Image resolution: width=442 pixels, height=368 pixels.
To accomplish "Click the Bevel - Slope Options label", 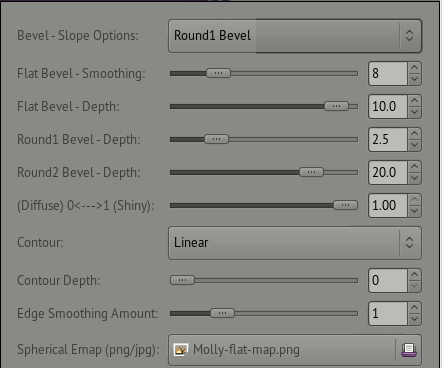I will [78, 36].
